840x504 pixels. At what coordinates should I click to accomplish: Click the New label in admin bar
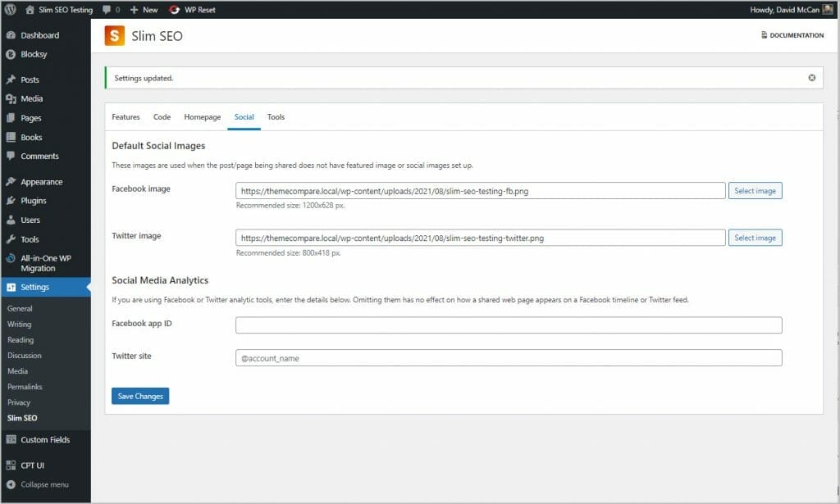(x=150, y=10)
